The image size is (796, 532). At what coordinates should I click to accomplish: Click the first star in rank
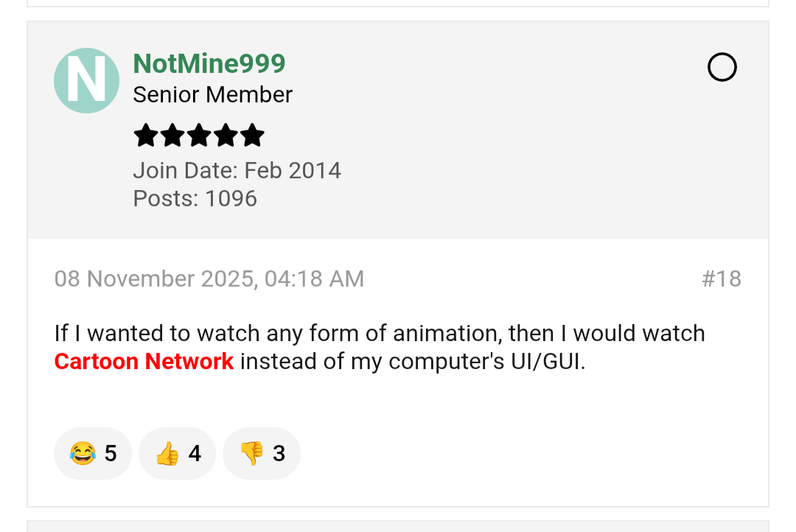[x=145, y=136]
